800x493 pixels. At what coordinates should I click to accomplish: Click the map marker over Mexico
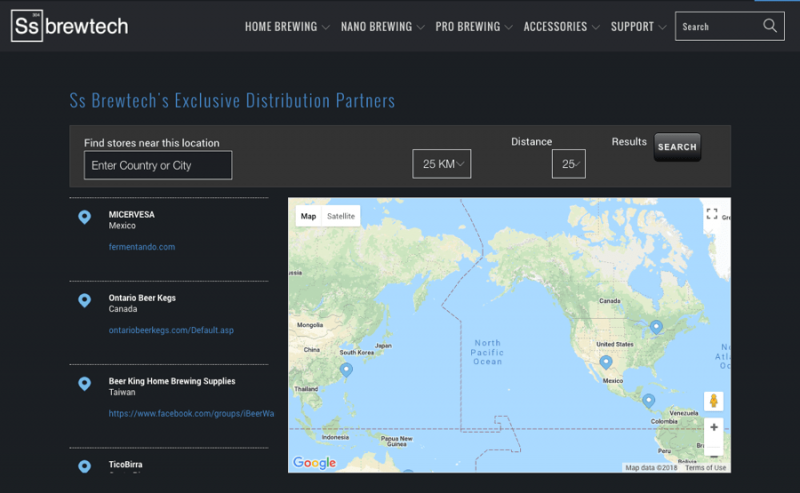(x=605, y=362)
